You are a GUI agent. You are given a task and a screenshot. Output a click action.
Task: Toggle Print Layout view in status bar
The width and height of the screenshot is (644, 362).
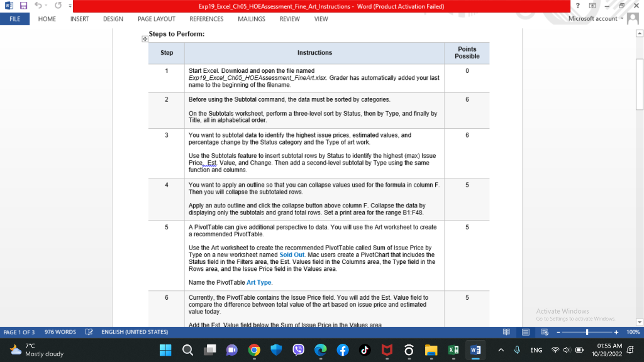[525, 332]
